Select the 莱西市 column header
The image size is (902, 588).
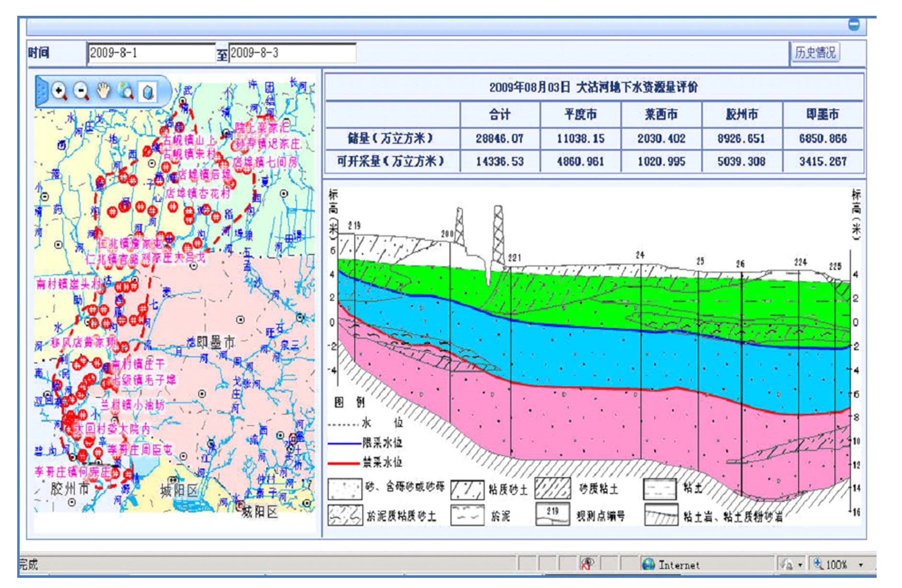click(x=661, y=114)
